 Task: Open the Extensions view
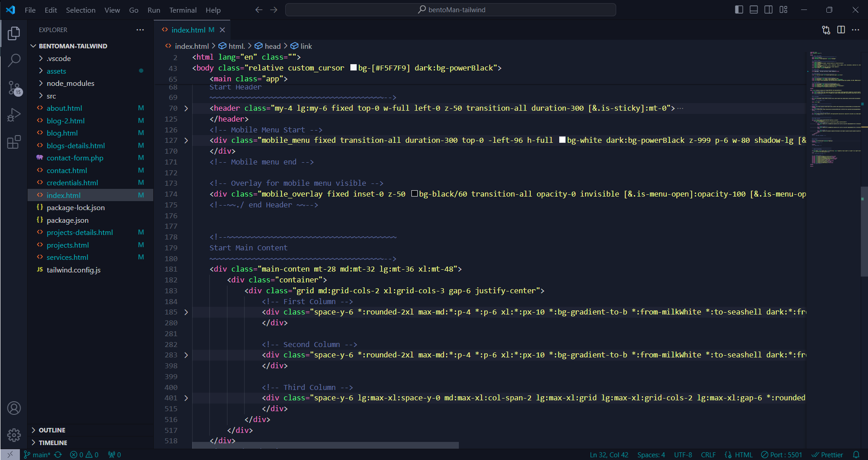coord(14,142)
